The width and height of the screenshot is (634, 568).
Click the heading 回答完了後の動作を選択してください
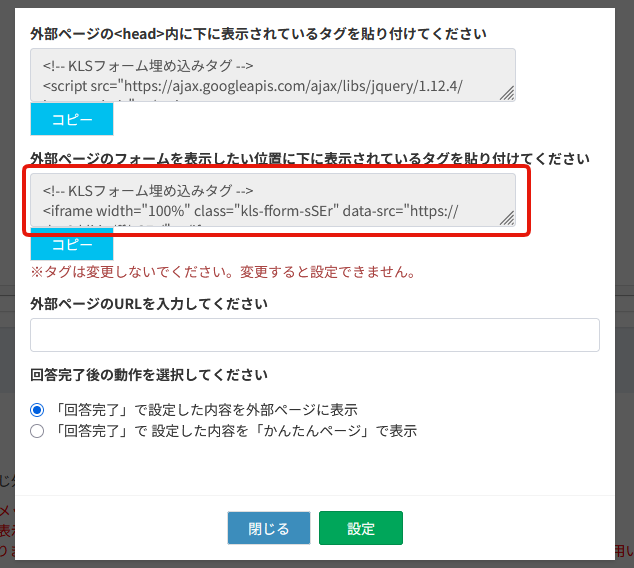tap(149, 375)
